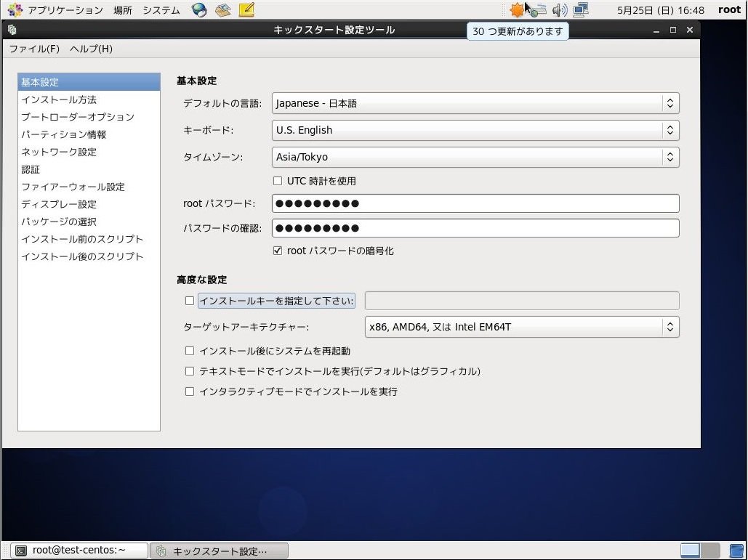Open the タイムゾーン Asia/Tokyo dropdown

pyautogui.click(x=475, y=157)
